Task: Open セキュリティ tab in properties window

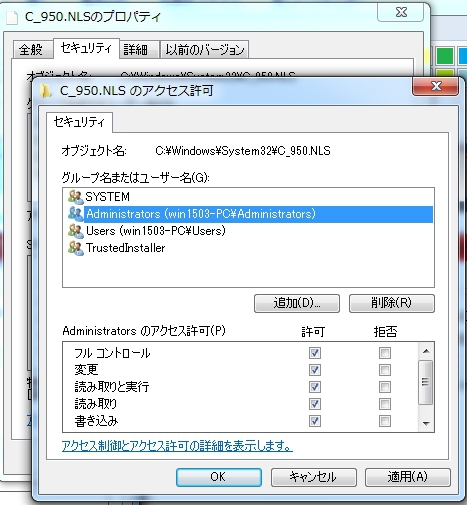Action: [x=86, y=48]
